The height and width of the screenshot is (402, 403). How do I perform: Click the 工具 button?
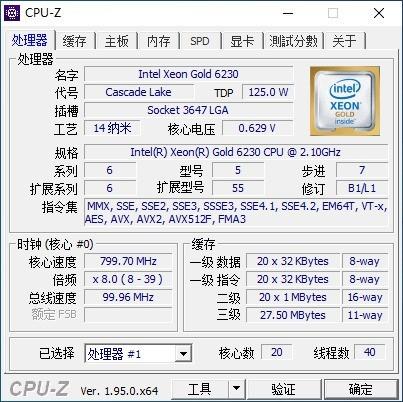pyautogui.click(x=200, y=388)
